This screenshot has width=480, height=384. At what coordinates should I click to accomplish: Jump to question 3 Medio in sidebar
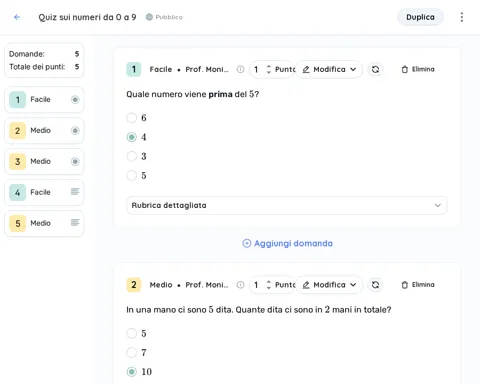coord(44,161)
